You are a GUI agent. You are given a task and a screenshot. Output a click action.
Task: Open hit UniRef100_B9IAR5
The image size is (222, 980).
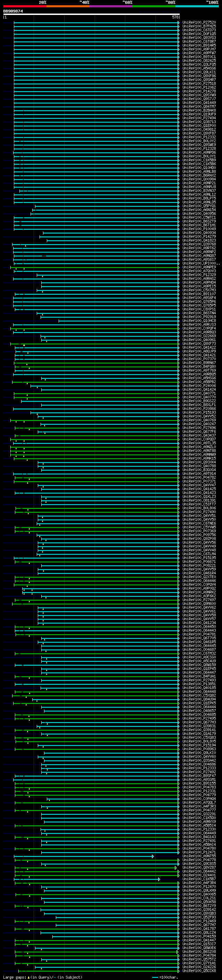tap(199, 45)
